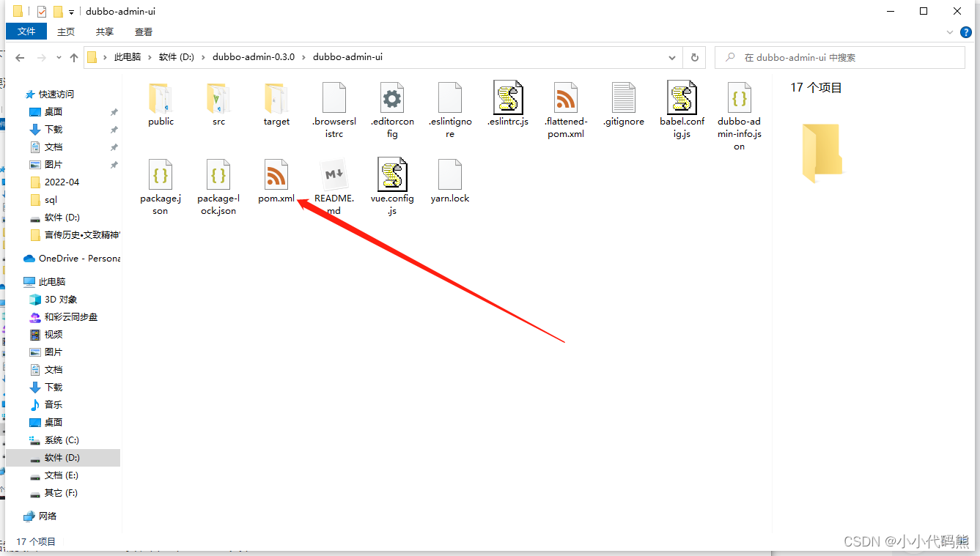
Task: Go up one folder level
Action: click(74, 57)
